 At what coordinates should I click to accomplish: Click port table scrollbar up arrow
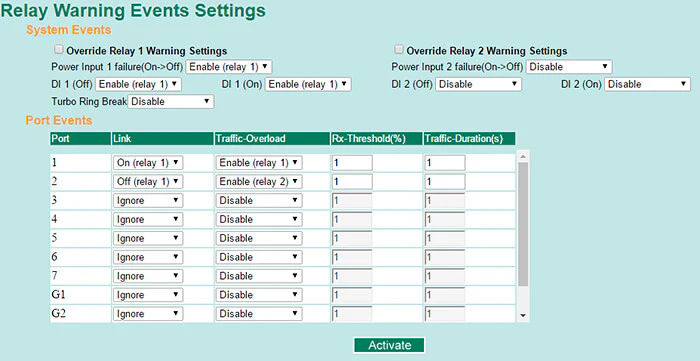click(x=523, y=156)
